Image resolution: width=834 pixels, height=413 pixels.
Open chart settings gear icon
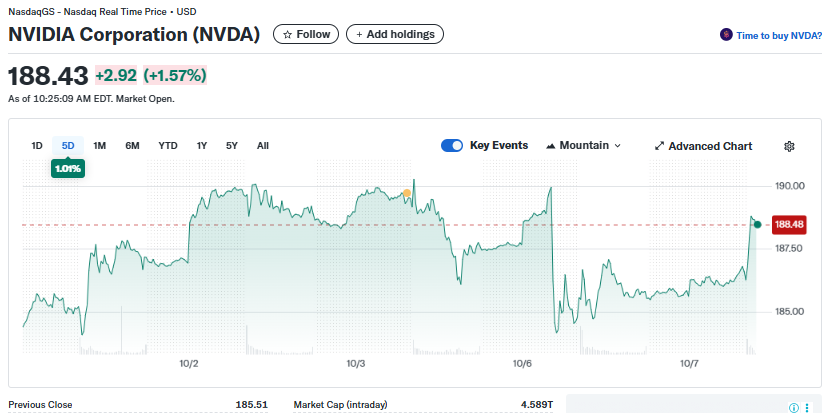coord(789,146)
